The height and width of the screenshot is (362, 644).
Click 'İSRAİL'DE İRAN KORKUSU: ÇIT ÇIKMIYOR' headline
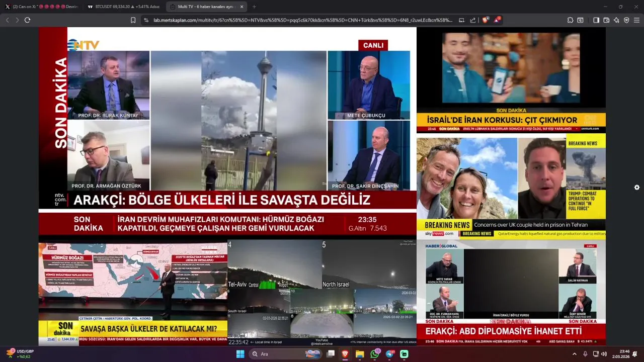[502, 120]
